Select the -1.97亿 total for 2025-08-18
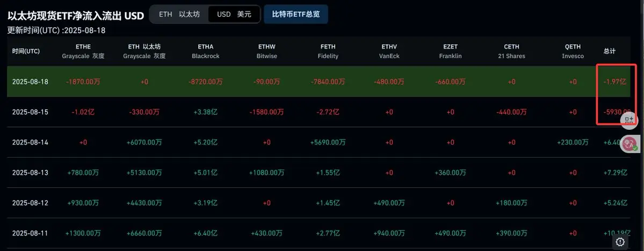644x251 pixels. (x=615, y=82)
